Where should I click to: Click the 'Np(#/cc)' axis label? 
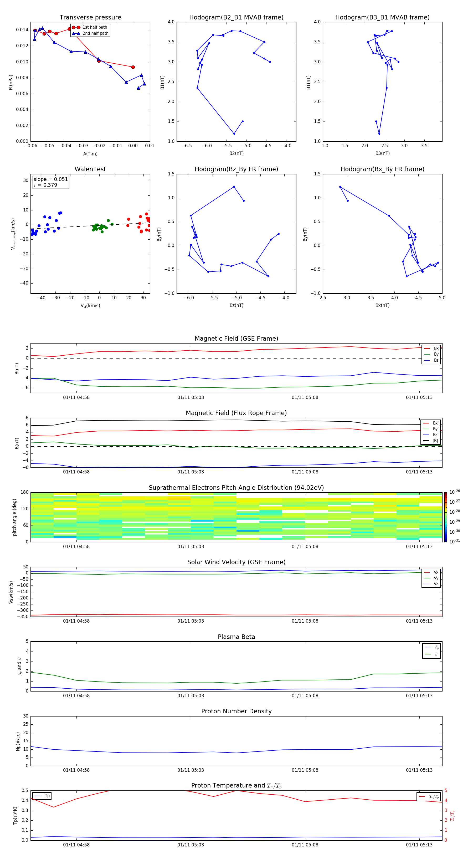(18, 741)
